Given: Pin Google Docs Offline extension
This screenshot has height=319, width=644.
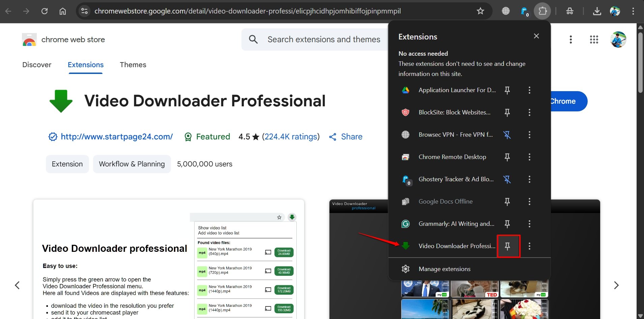Looking at the screenshot, I should [x=507, y=202].
